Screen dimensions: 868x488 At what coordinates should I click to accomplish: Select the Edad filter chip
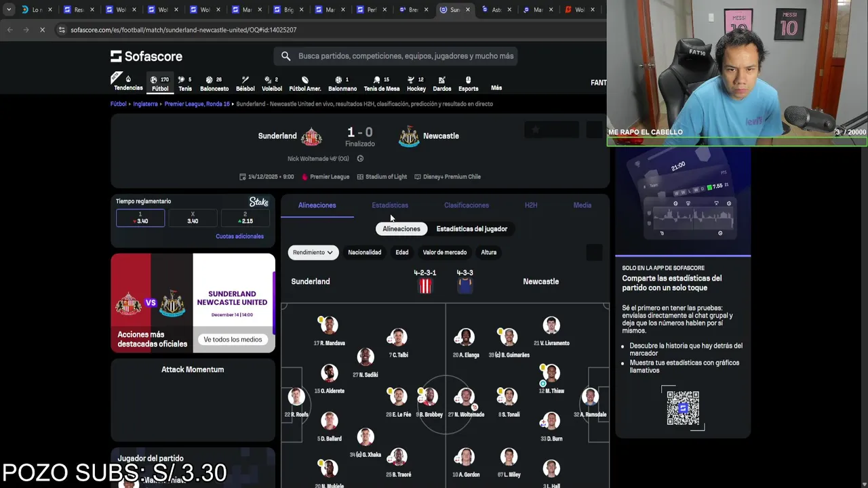tap(402, 252)
